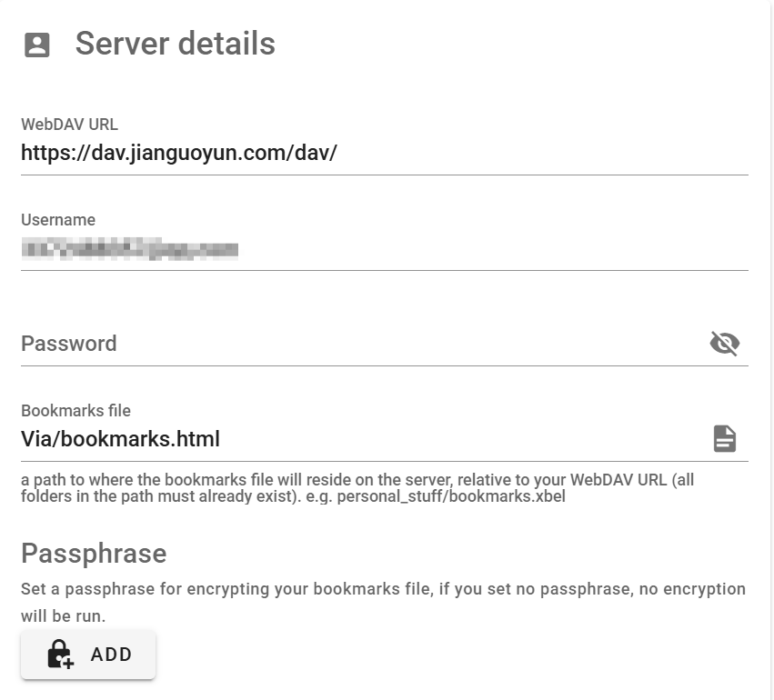Click the Via/bookmarks.html path value

click(x=120, y=439)
